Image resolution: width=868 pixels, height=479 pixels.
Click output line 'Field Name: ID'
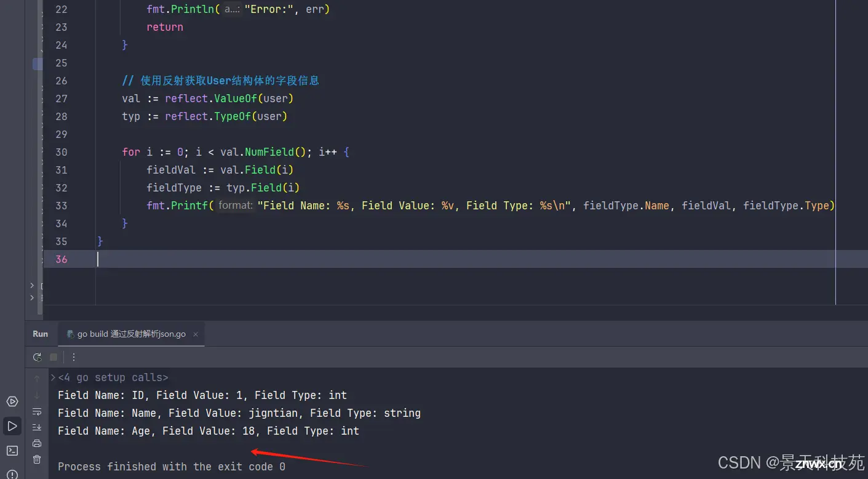coord(202,395)
